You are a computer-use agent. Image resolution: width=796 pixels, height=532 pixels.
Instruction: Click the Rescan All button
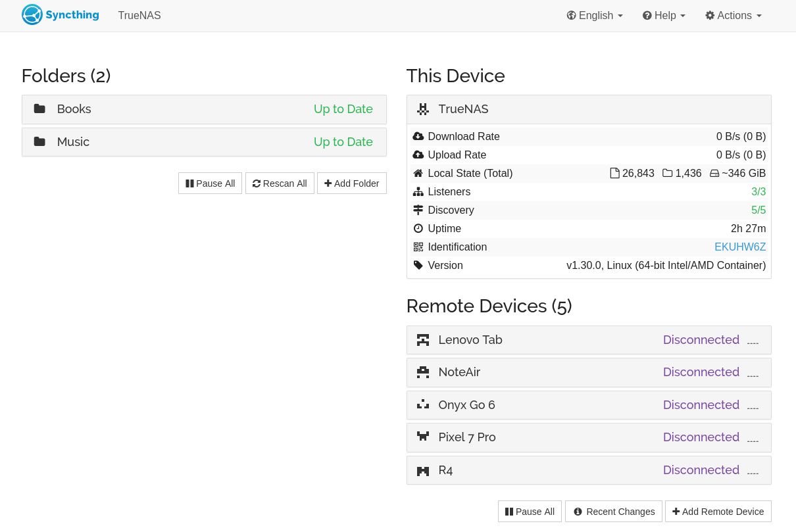(280, 183)
